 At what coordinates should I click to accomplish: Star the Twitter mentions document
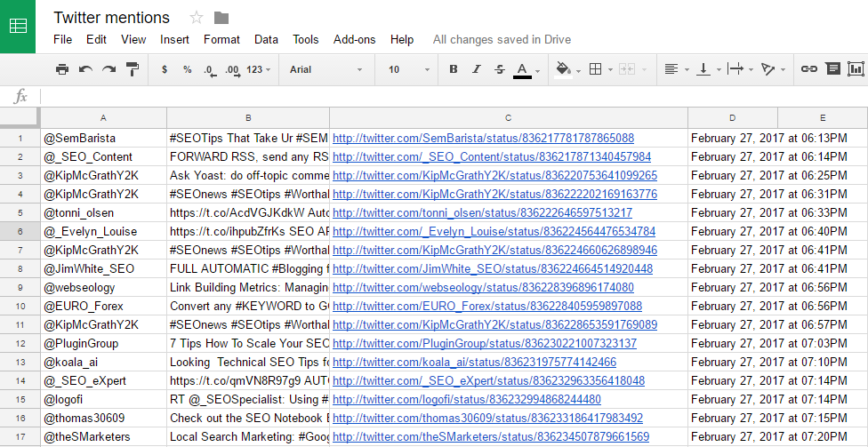click(x=197, y=18)
